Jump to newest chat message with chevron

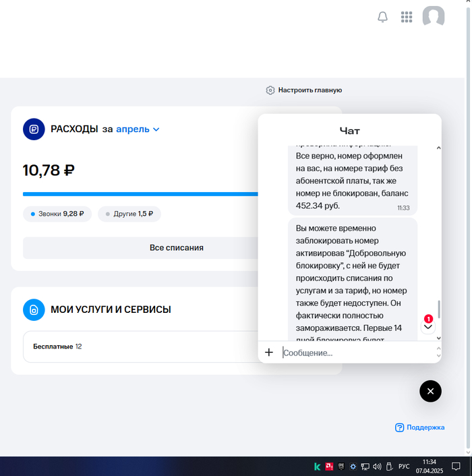428,327
